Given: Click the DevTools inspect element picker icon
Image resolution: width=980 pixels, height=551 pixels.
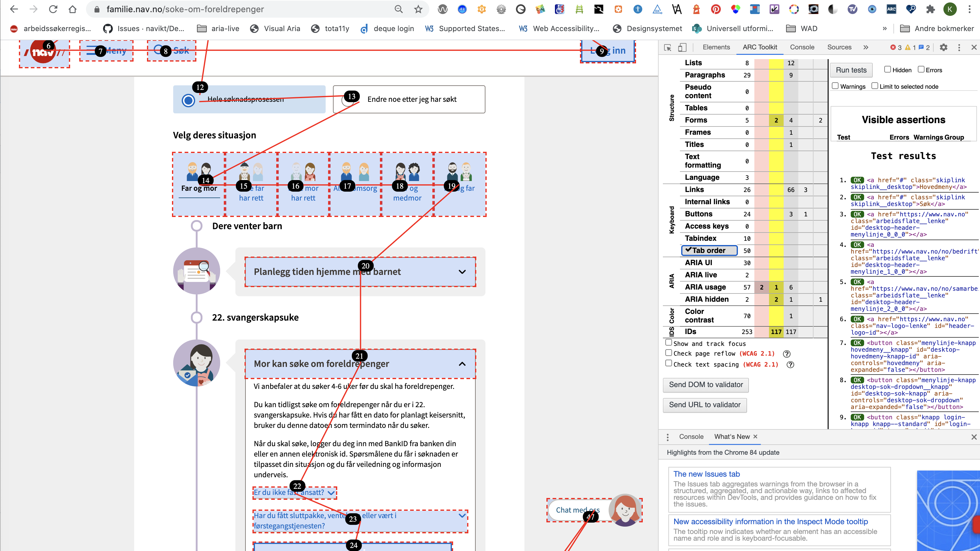Looking at the screenshot, I should pyautogui.click(x=667, y=47).
